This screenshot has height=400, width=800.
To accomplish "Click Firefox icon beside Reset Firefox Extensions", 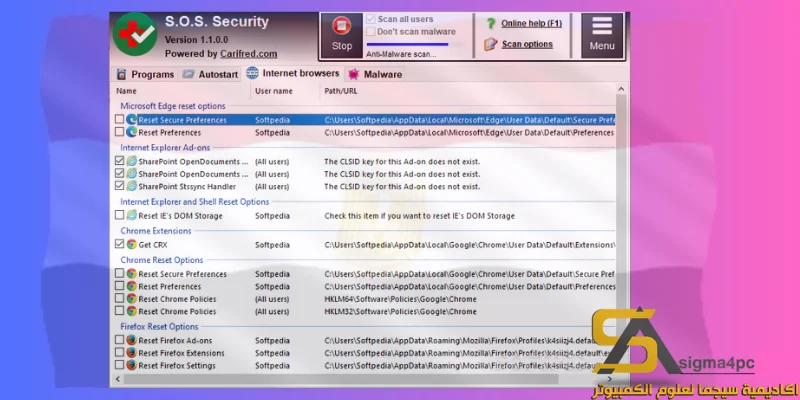I will pos(132,353).
